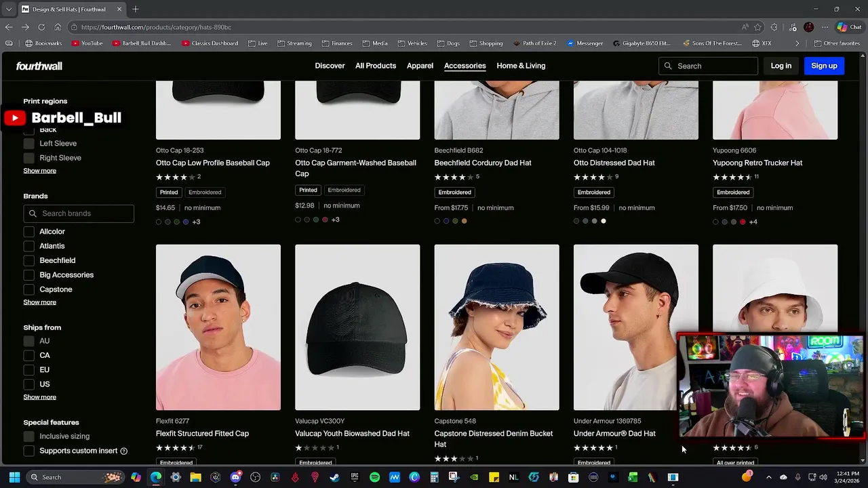Open Epic Games launcher from taskbar
868x488 pixels.
click(355, 477)
